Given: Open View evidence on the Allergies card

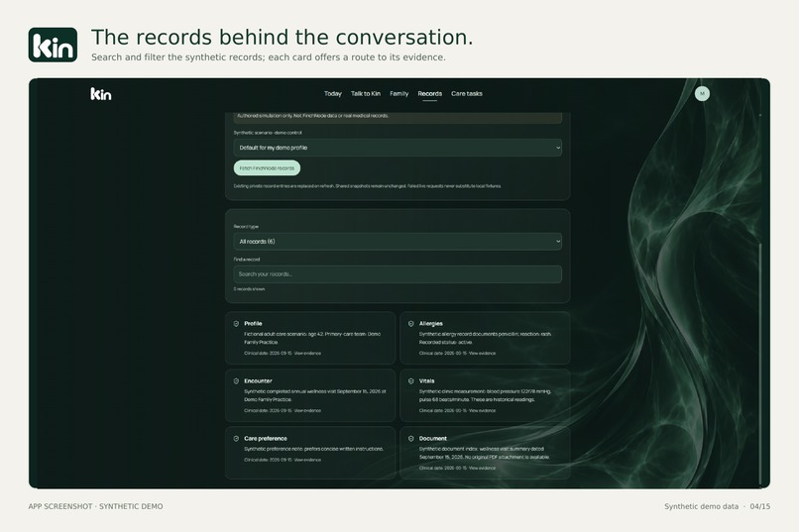Looking at the screenshot, I should coord(482,354).
